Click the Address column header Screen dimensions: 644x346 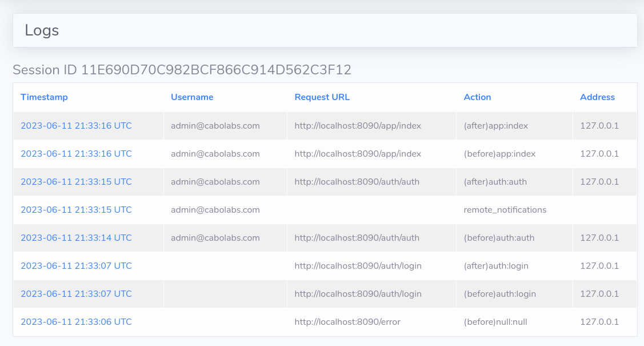coord(597,97)
